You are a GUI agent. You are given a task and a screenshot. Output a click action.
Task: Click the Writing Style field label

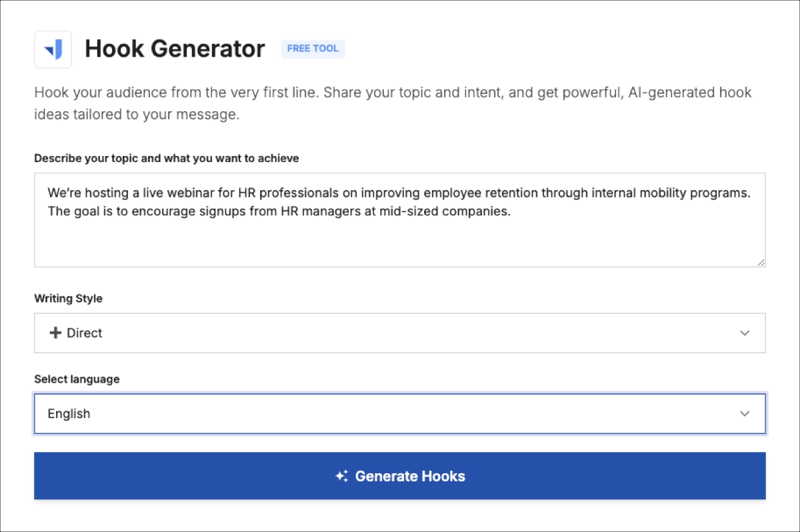coord(68,299)
